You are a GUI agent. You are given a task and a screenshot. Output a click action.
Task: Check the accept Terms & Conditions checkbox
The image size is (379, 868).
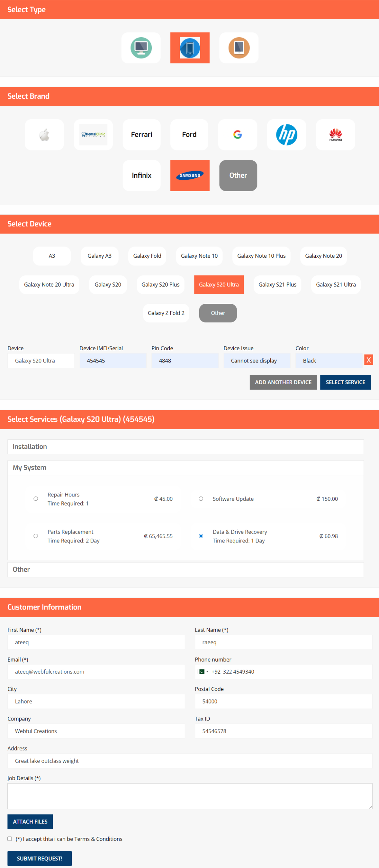click(x=10, y=839)
